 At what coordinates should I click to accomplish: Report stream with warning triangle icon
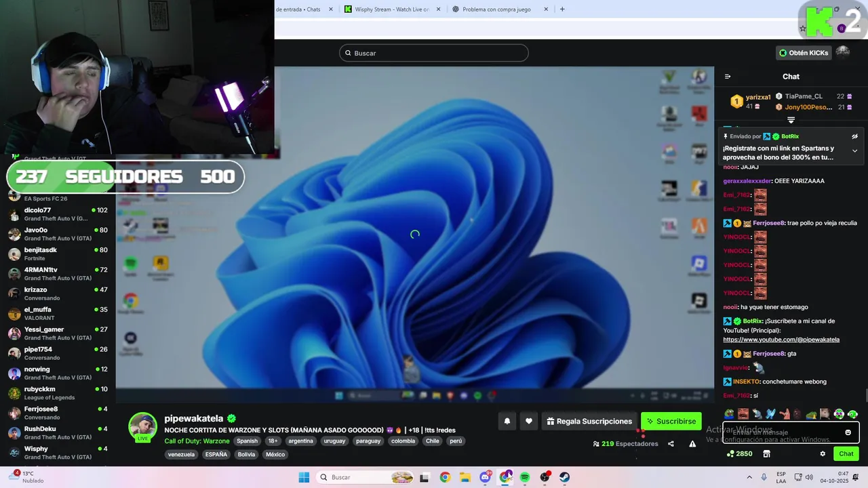(692, 444)
